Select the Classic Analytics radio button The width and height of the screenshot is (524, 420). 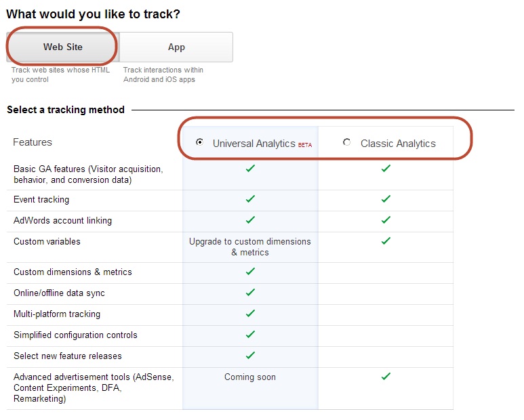(x=347, y=142)
